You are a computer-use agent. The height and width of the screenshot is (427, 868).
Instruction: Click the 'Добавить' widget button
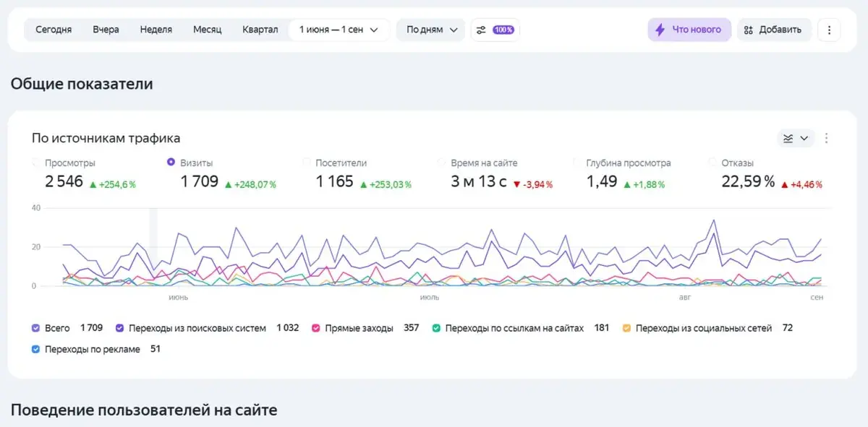pyautogui.click(x=774, y=30)
